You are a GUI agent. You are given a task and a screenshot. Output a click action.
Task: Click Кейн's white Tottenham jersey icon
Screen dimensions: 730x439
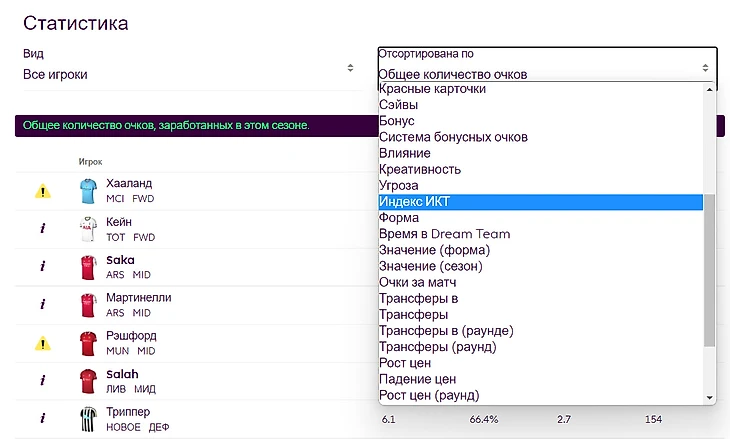tap(87, 229)
